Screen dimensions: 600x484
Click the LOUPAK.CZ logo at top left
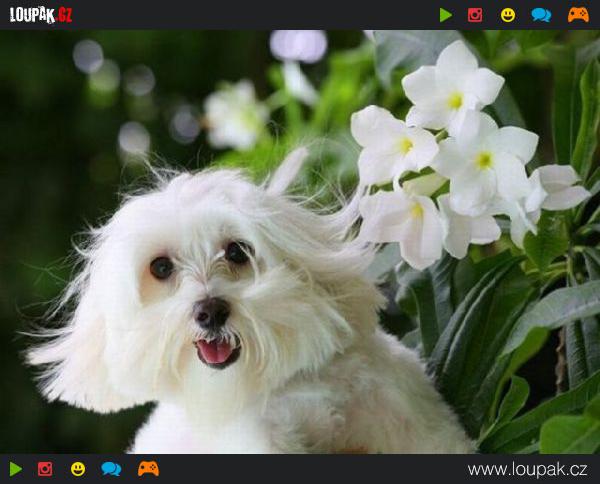41,15
